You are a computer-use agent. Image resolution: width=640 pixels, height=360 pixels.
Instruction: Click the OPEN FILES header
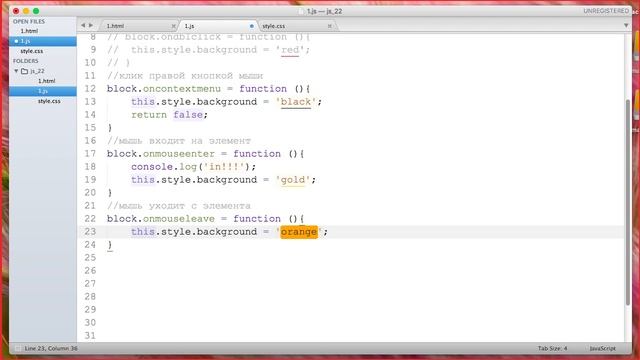tap(29, 21)
